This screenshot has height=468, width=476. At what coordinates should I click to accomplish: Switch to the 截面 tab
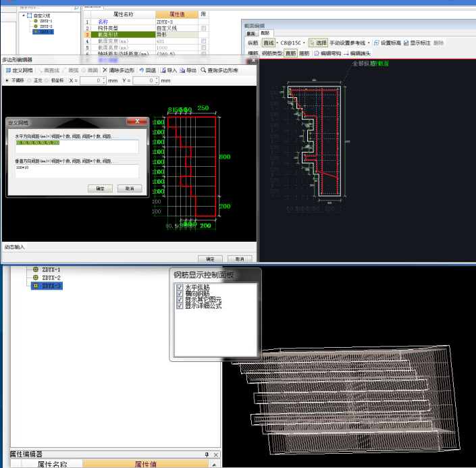(x=251, y=33)
